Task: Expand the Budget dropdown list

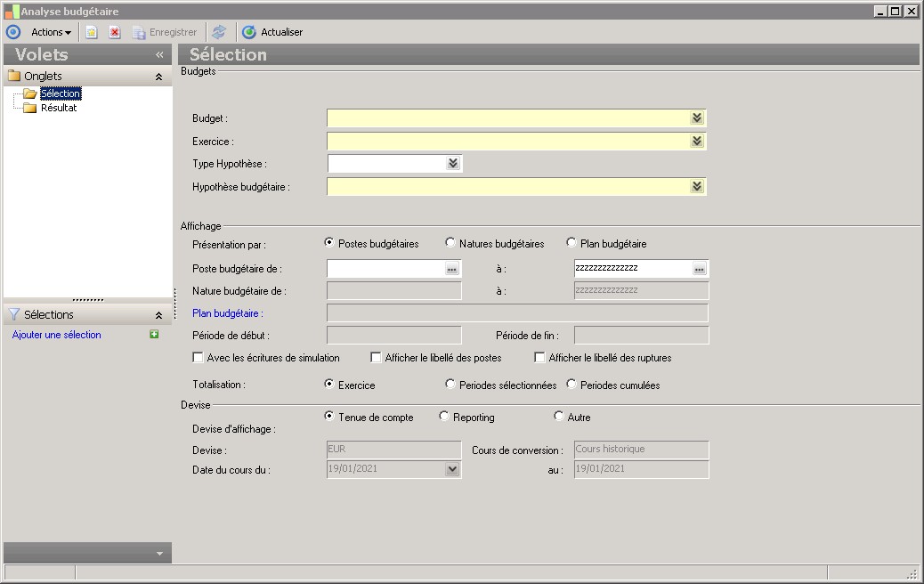Action: 697,118
